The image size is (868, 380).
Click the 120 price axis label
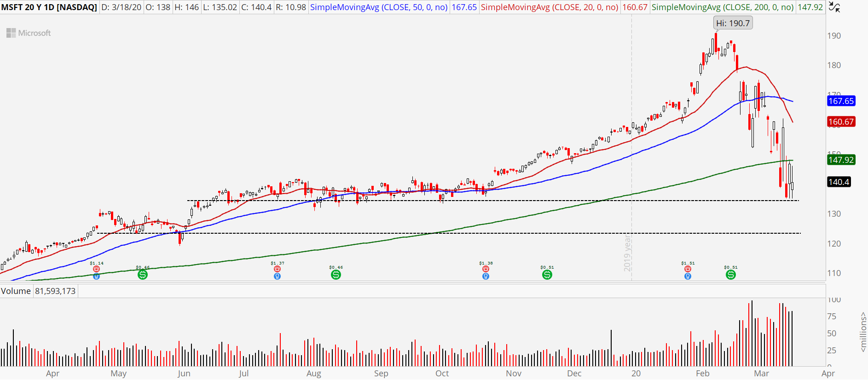pos(834,243)
